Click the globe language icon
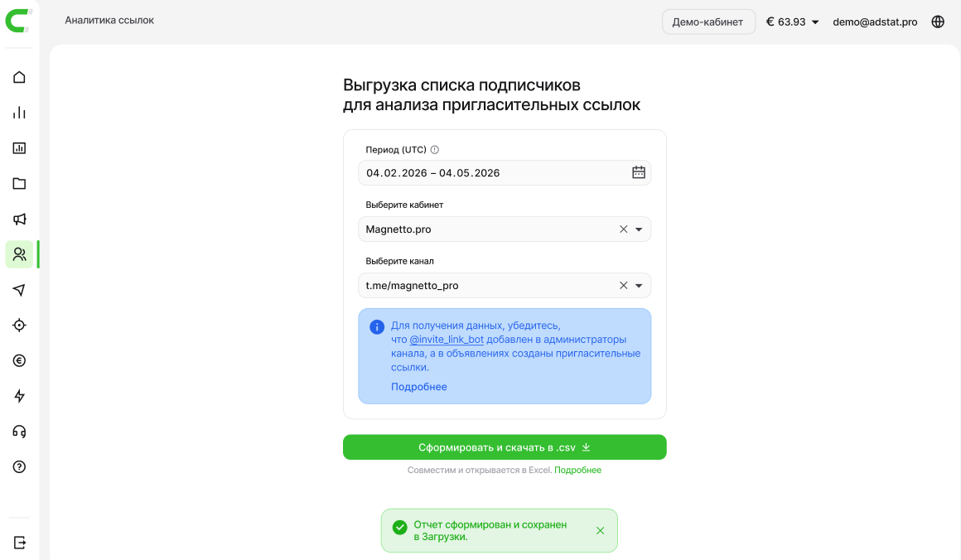Image resolution: width=961 pixels, height=560 pixels. click(938, 22)
